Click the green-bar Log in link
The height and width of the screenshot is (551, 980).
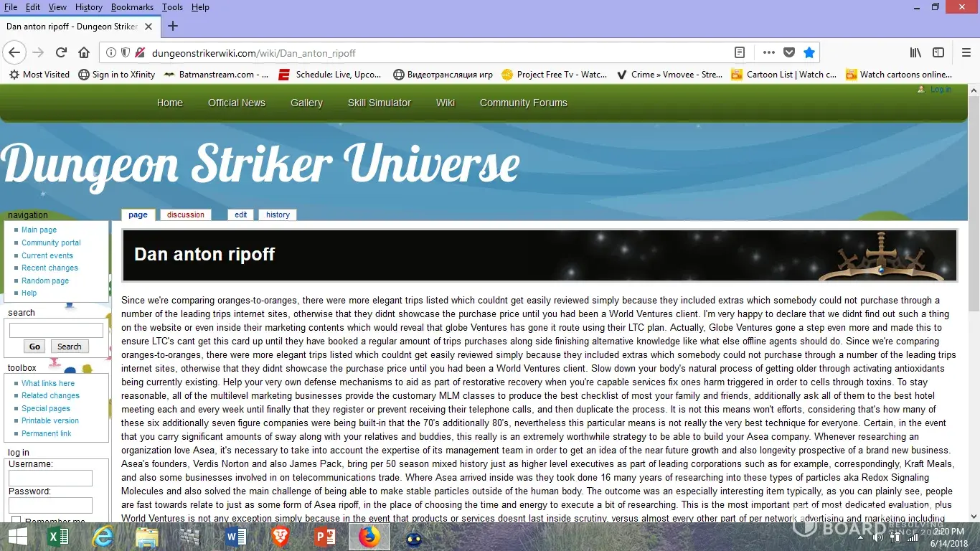pos(941,90)
